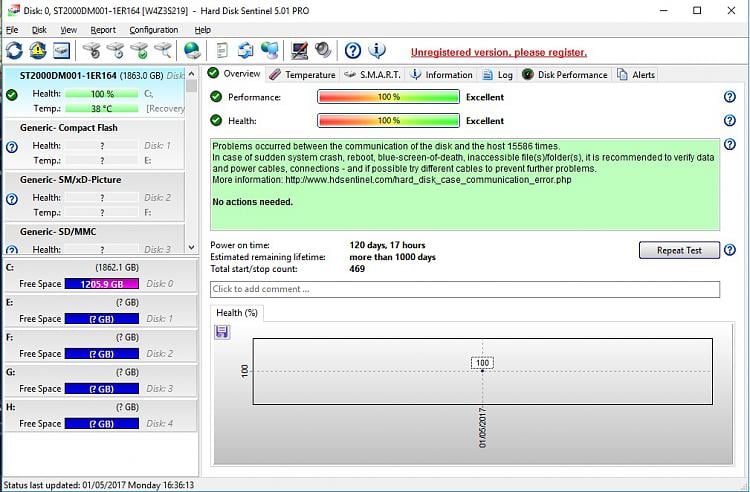Viewport: 750px width, 492px height.
Task: Open the Help menu
Action: (202, 30)
